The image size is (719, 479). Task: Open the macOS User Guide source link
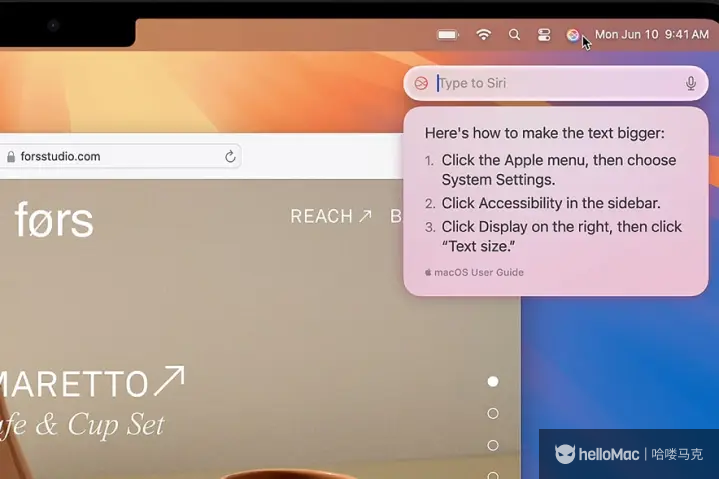tap(478, 272)
